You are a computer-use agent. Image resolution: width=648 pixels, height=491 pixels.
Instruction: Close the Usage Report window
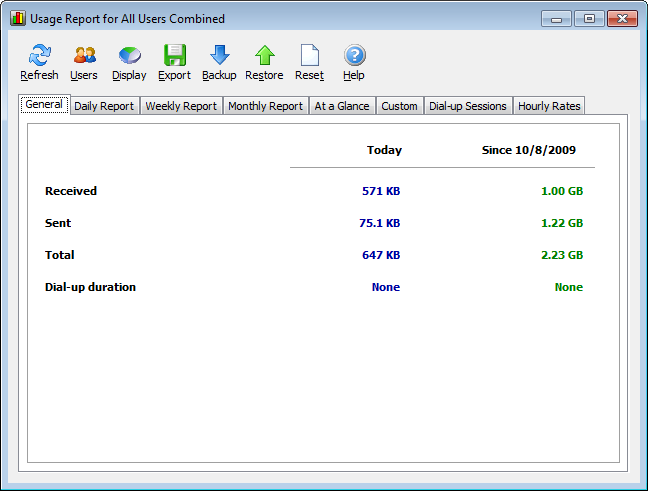click(622, 19)
